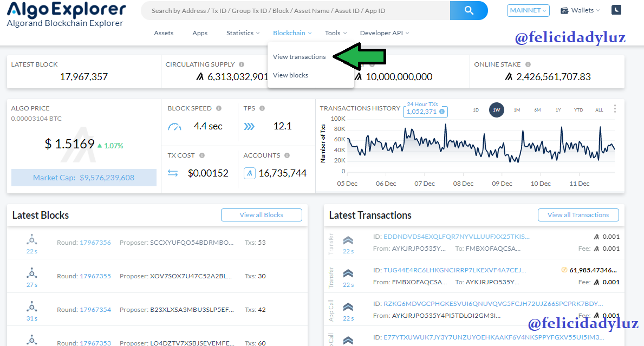Image resolution: width=644 pixels, height=346 pixels.
Task: Click the Accounts Algo logo icon
Action: point(249,173)
